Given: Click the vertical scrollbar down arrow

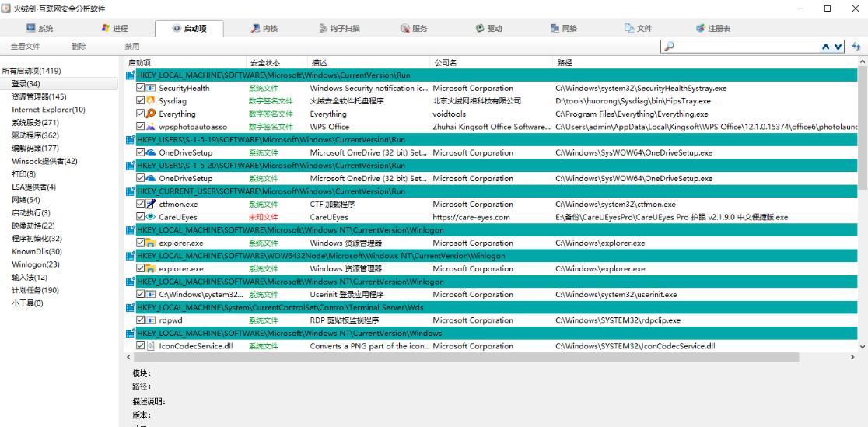Looking at the screenshot, I should (863, 346).
